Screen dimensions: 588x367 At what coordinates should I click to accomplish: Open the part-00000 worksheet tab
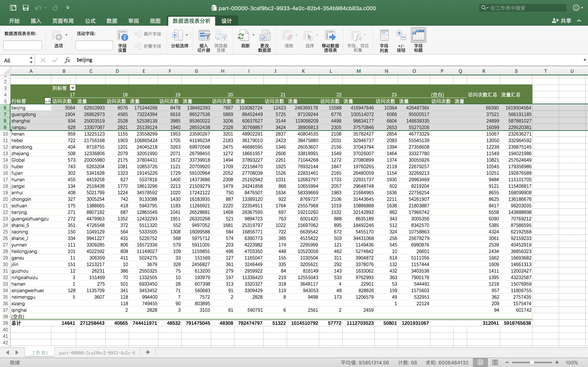(x=97, y=353)
